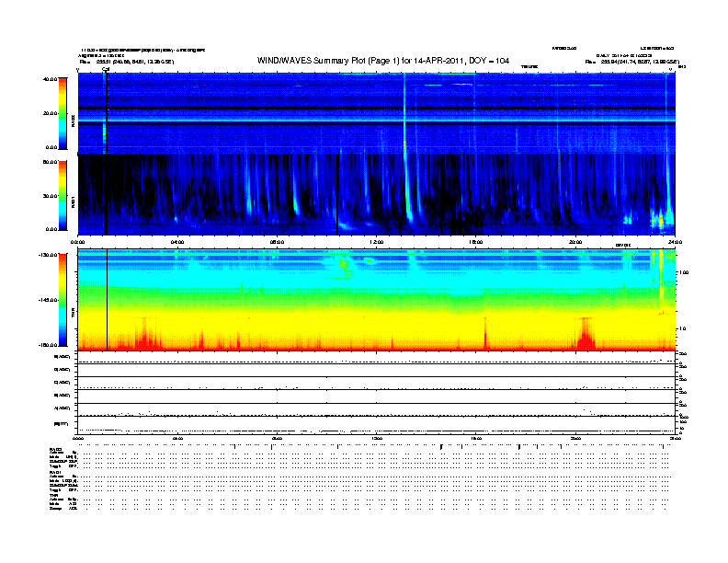
Task: Click the -160.00 label on TNR scale
Action: [48, 345]
